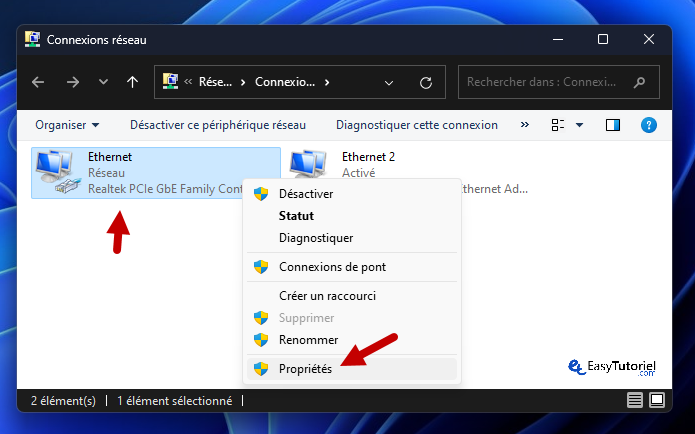
Task: Focus the Rechercher dans search field
Action: click(558, 82)
